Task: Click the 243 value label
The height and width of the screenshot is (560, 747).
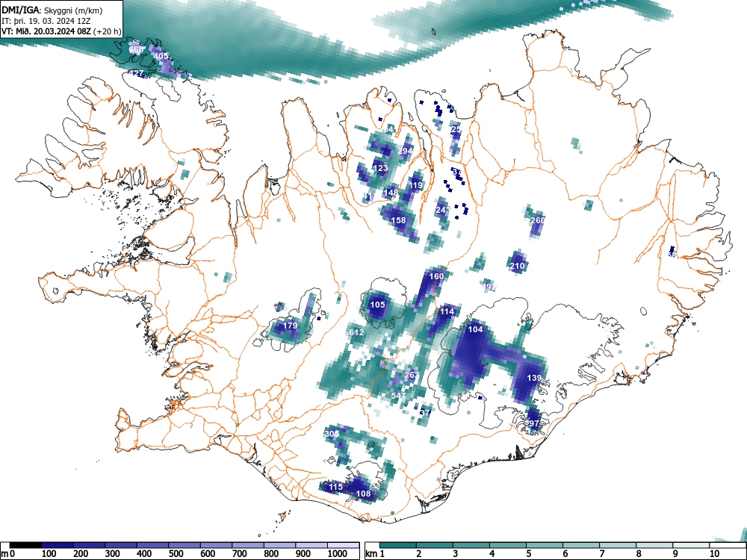Action: click(x=442, y=210)
